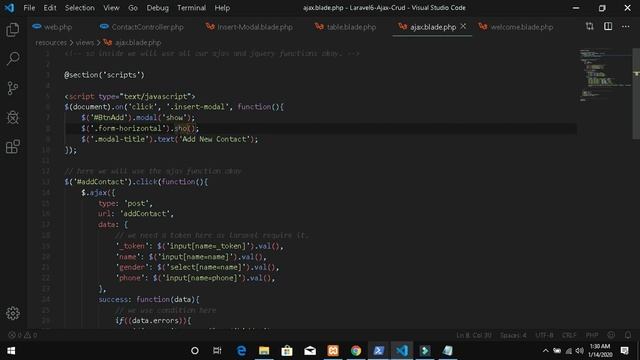The width and height of the screenshot is (640, 360).
Task: Show hidden system tray icons
Action: click(545, 351)
